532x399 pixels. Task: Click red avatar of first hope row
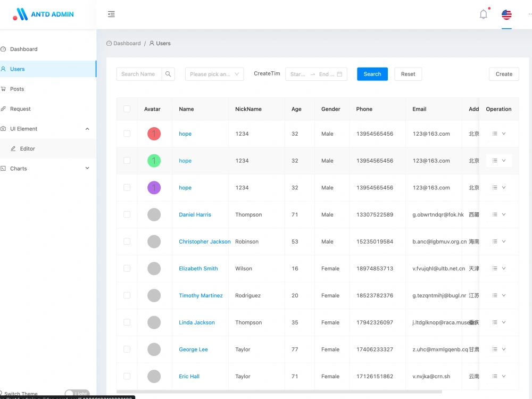154,134
